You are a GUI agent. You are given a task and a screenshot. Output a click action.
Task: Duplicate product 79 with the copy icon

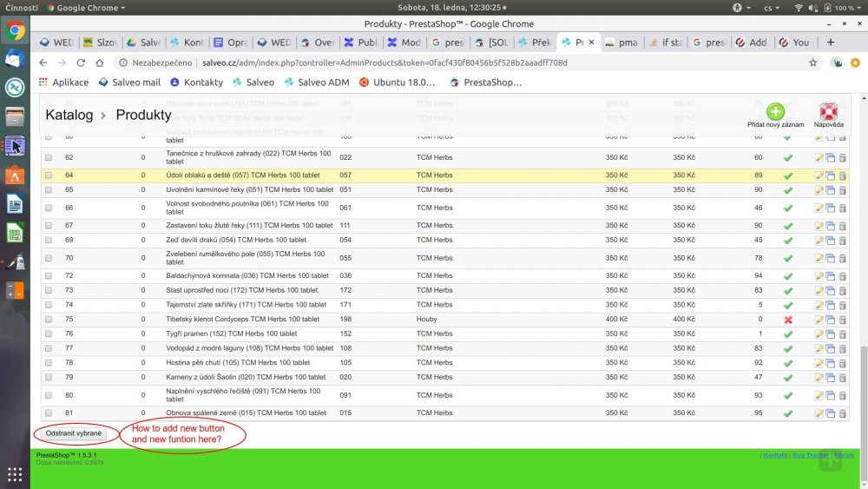tap(831, 377)
